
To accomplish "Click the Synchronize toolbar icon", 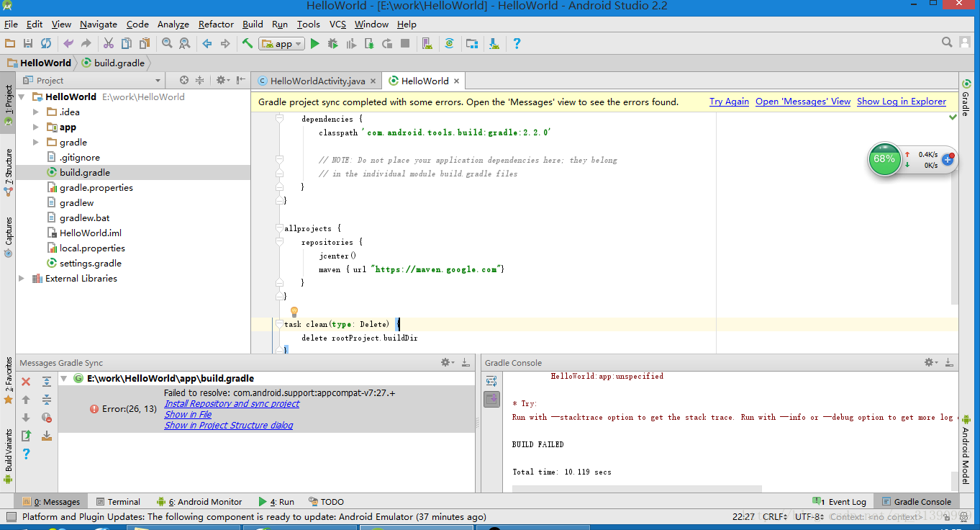I will [46, 43].
